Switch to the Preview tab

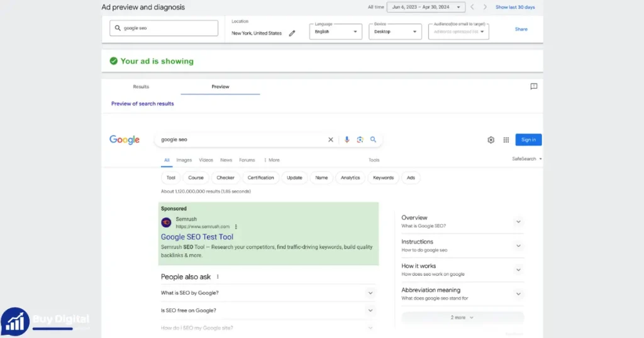point(220,87)
